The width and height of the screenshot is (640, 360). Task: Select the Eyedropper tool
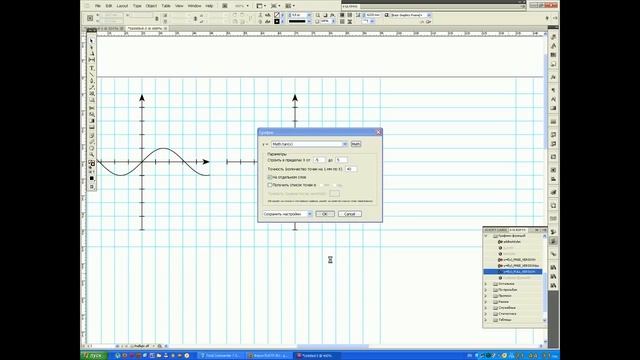click(91, 141)
